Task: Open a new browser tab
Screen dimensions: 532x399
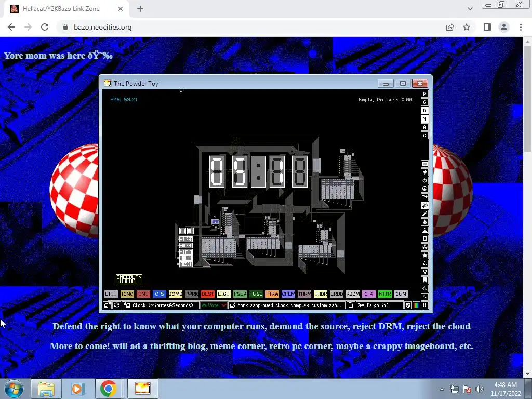Action: click(140, 9)
